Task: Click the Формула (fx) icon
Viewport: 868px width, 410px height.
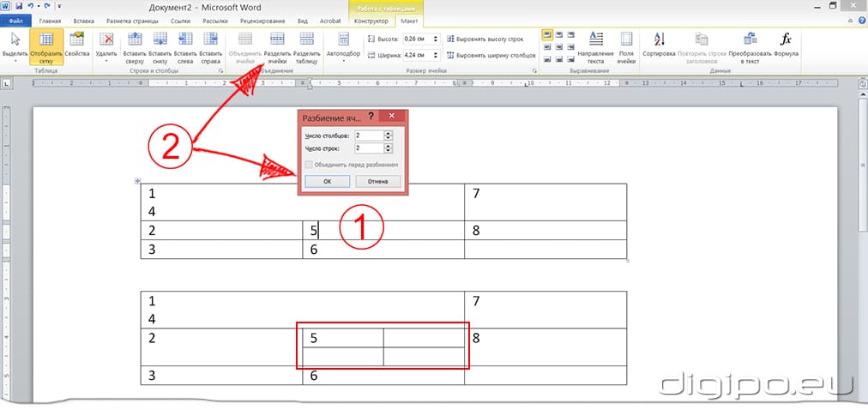Action: click(785, 41)
